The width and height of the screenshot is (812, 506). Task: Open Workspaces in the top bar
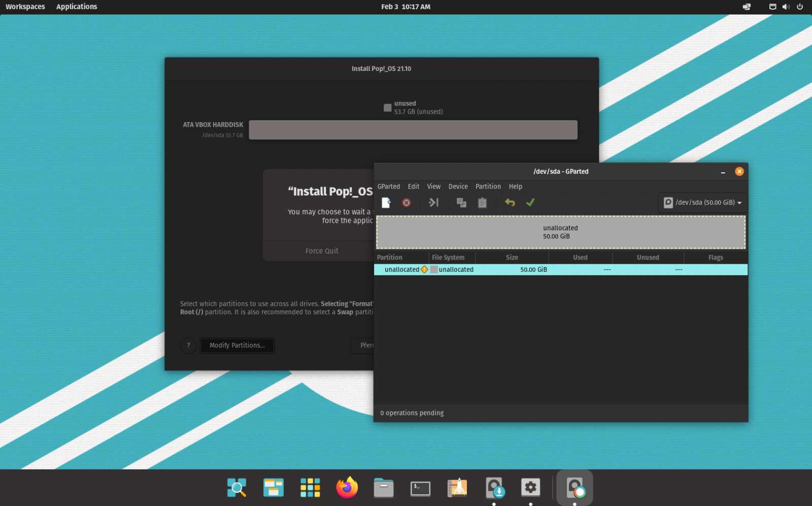(x=25, y=7)
